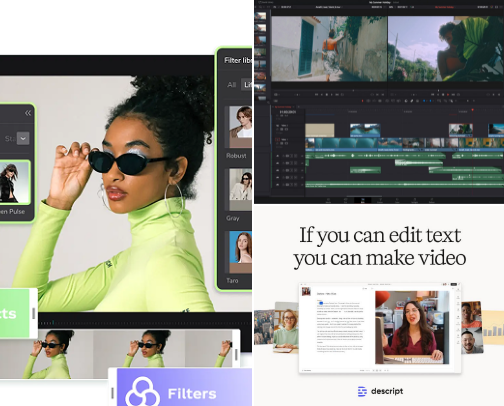Toggle loop in the timeline viewer
This screenshot has height=406, width=504.
click(459, 94)
